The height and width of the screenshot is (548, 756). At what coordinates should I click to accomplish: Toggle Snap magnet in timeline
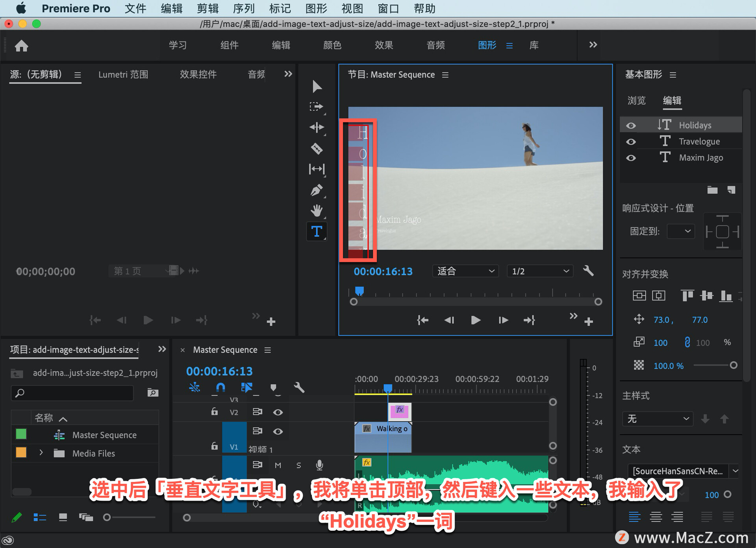220,387
